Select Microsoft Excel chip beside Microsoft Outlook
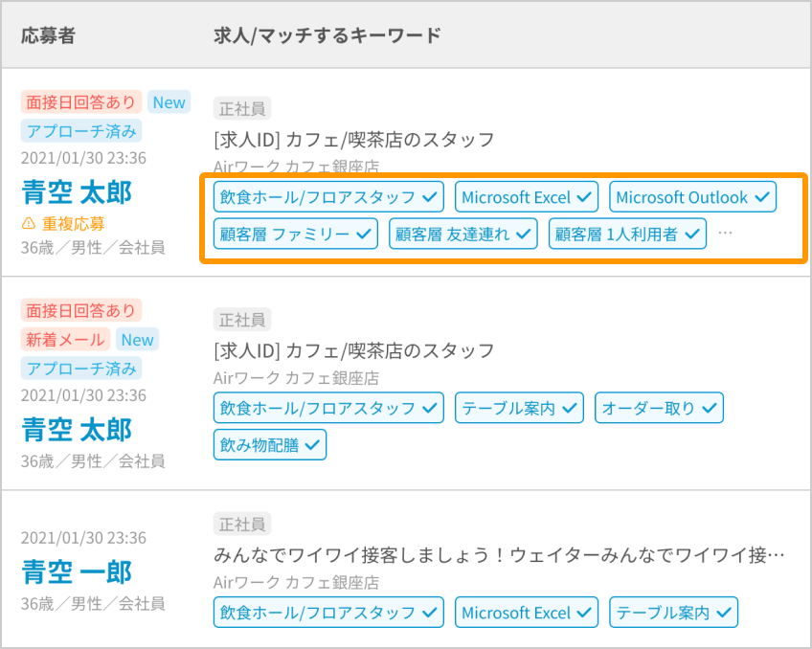This screenshot has height=649, width=812. coord(527,196)
